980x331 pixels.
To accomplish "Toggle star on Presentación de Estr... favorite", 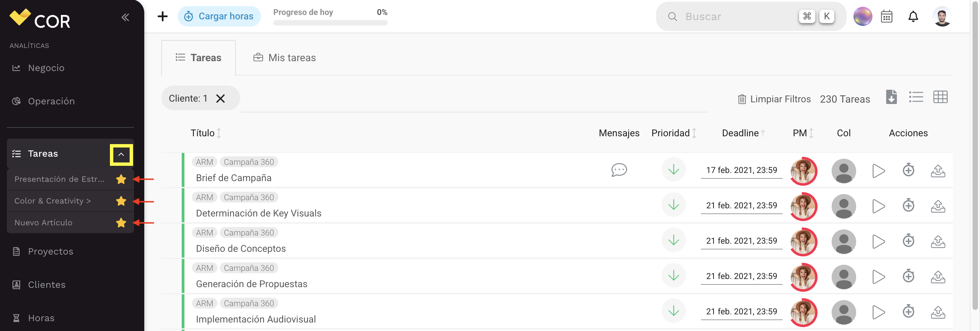I will [121, 179].
